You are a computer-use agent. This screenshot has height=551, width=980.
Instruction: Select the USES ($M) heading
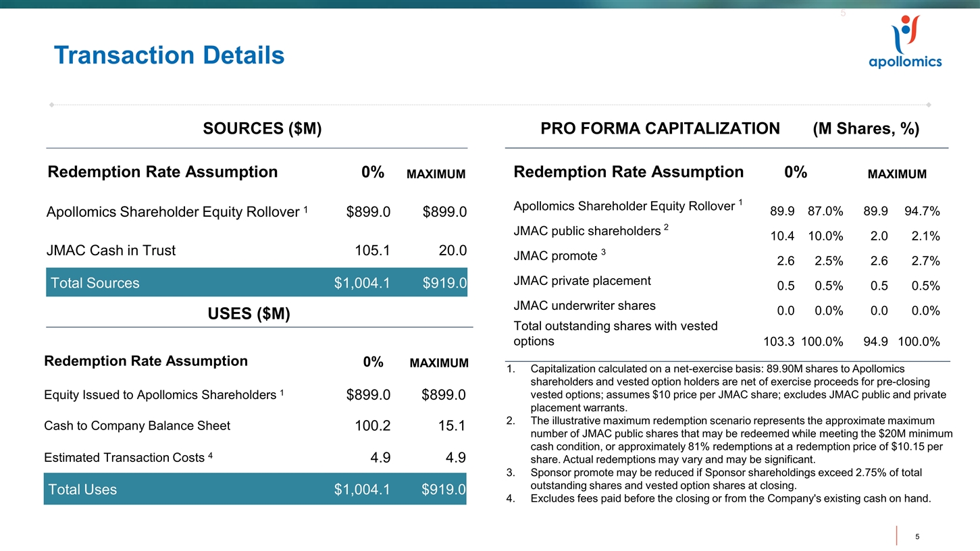point(249,314)
